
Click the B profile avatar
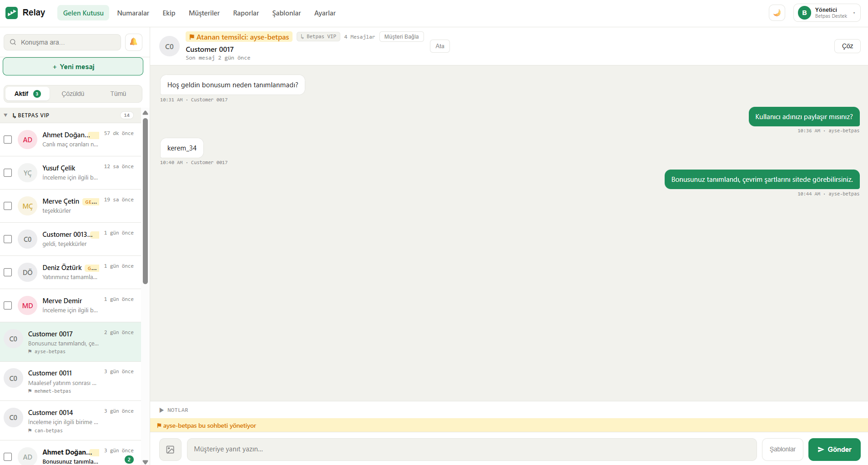tap(804, 13)
